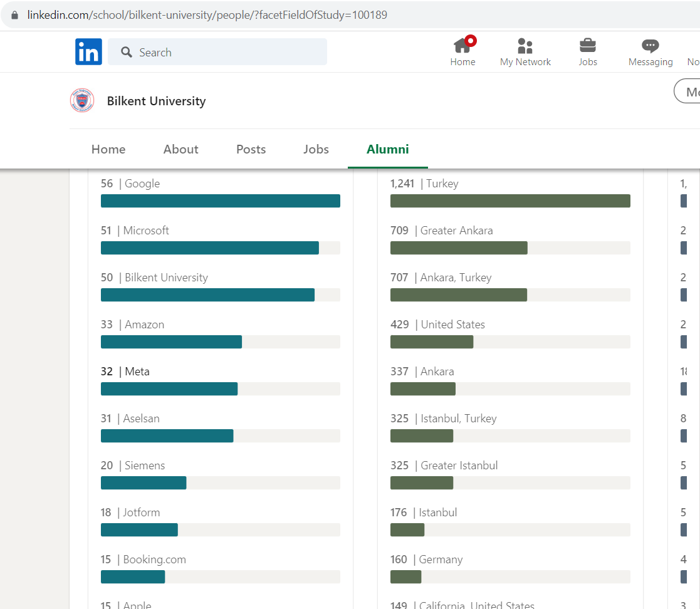
Task: Switch to the About tab
Action: tap(181, 149)
